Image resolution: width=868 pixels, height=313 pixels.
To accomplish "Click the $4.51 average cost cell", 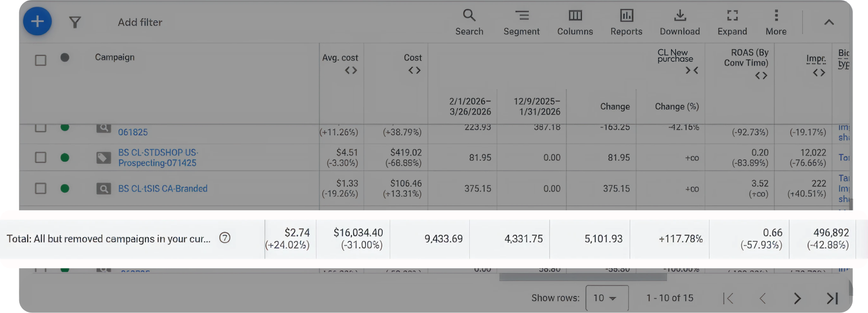I will click(x=347, y=152).
